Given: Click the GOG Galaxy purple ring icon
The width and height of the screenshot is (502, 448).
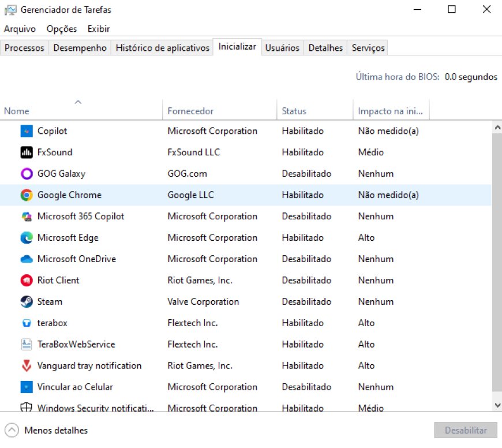Looking at the screenshot, I should coord(27,174).
